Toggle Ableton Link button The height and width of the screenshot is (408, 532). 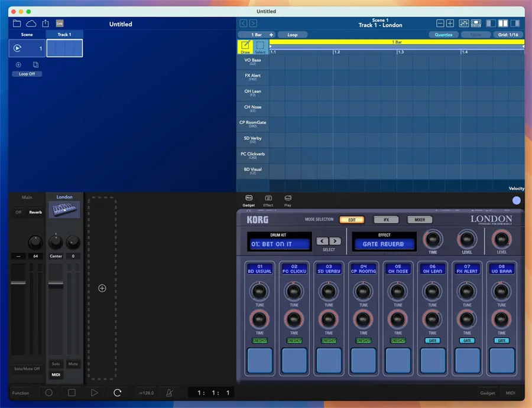click(x=59, y=24)
